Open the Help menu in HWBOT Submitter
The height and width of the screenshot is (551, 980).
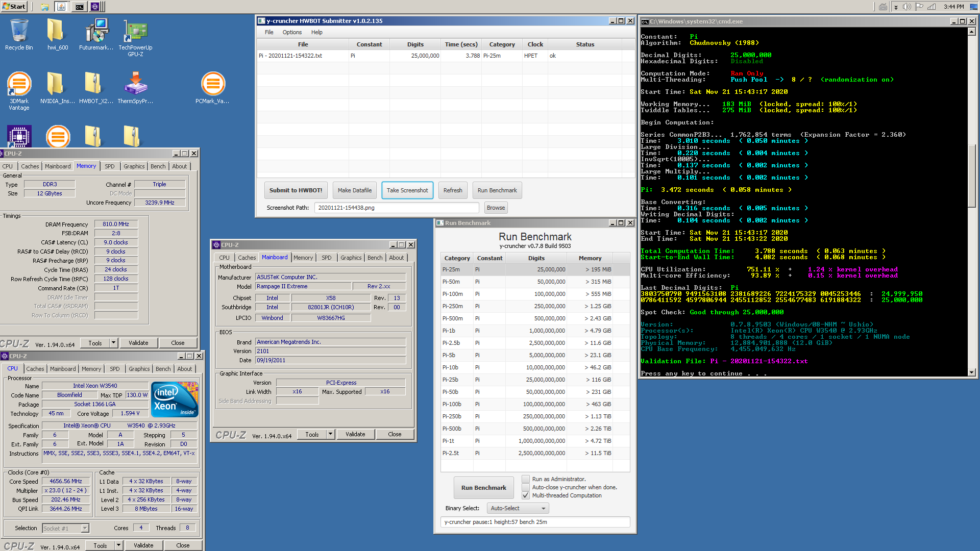coord(317,32)
